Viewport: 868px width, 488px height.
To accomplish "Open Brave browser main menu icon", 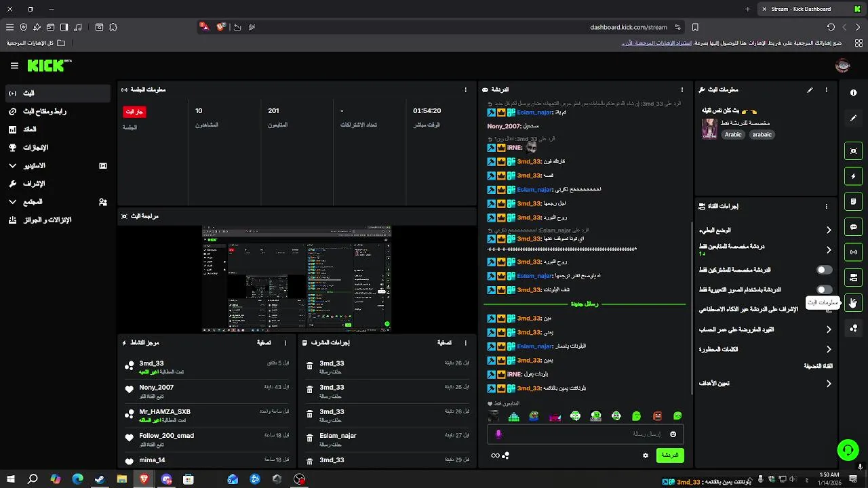I will [9, 27].
